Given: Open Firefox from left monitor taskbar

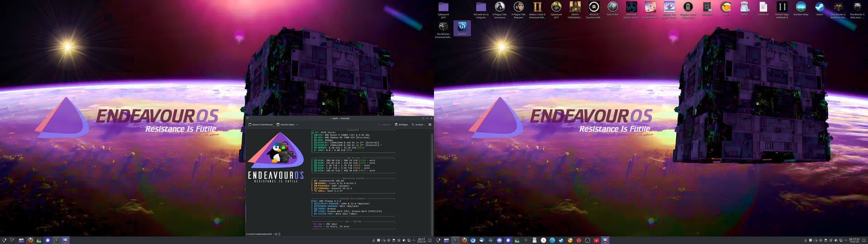Looking at the screenshot, I should pos(30,240).
